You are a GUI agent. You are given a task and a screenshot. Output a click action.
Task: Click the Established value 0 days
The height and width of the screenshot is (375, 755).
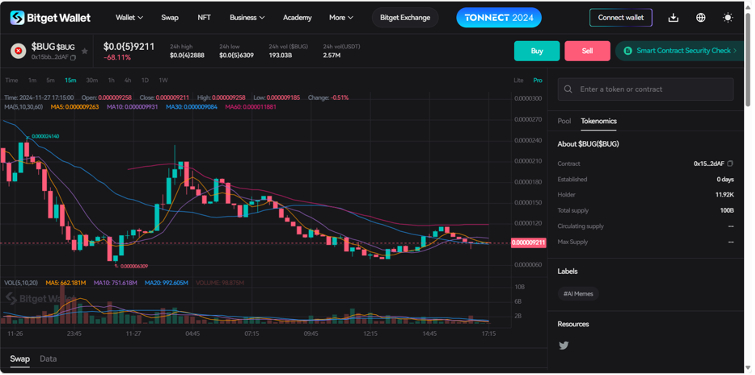point(726,179)
